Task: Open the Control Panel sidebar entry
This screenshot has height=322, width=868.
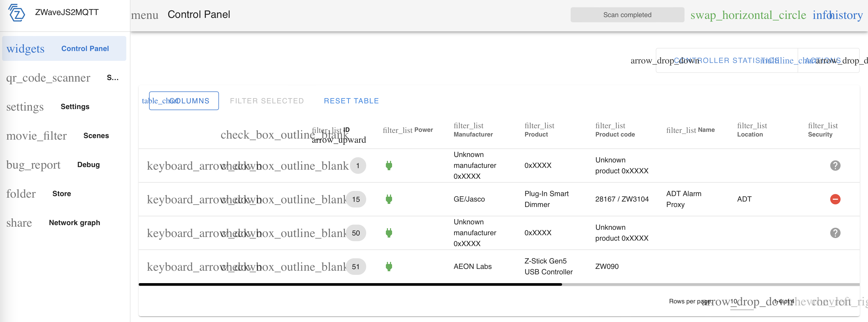Action: pyautogui.click(x=85, y=48)
